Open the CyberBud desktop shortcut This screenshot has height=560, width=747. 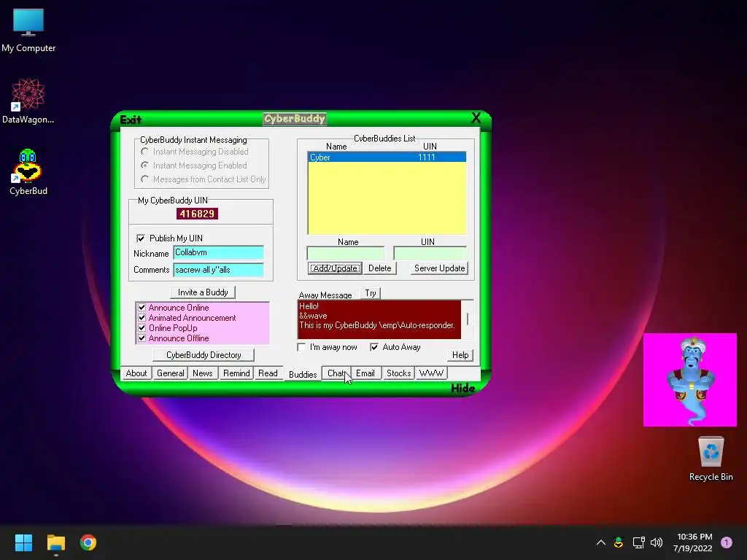coord(28,172)
